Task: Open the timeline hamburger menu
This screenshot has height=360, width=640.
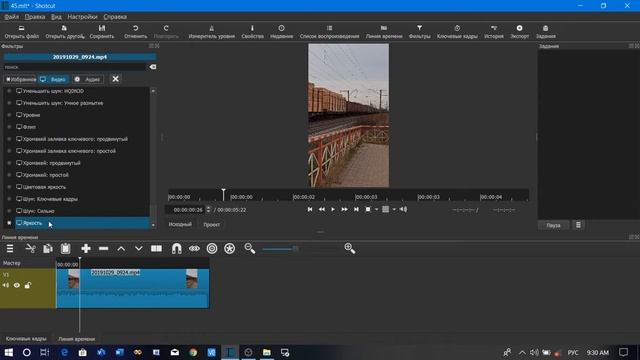Action: 10,249
